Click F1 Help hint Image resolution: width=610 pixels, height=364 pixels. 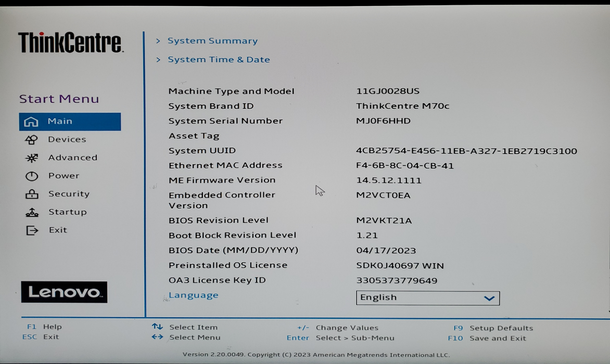point(44,327)
